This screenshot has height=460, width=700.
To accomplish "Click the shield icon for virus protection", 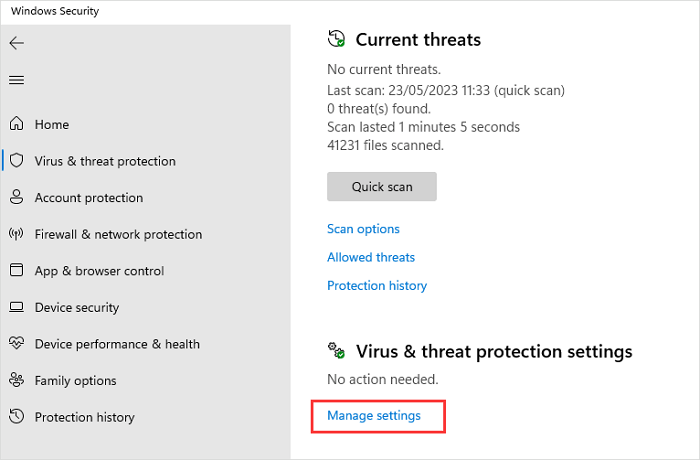I will click(16, 161).
